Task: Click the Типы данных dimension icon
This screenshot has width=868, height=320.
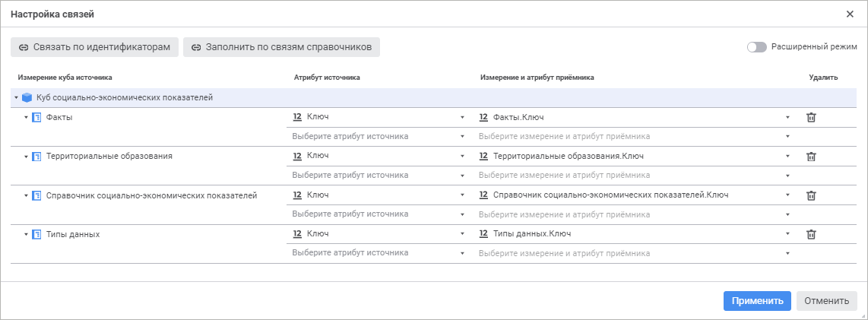Action: click(36, 235)
